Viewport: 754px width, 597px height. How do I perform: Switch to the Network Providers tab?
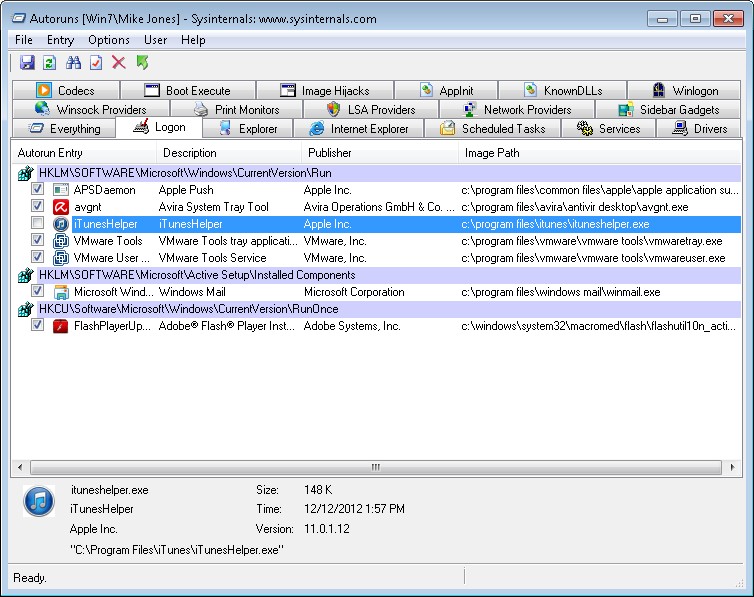tap(517, 110)
